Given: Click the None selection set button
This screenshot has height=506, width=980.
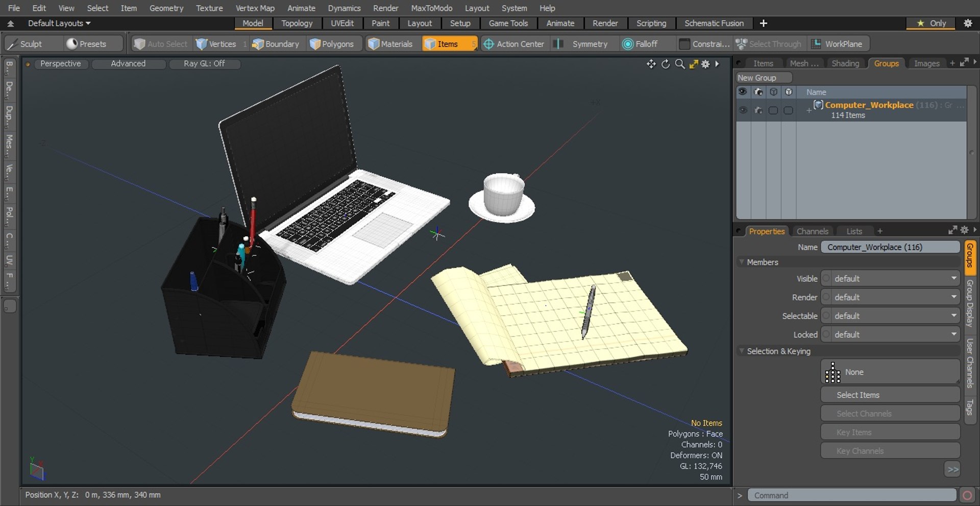Looking at the screenshot, I should point(890,372).
